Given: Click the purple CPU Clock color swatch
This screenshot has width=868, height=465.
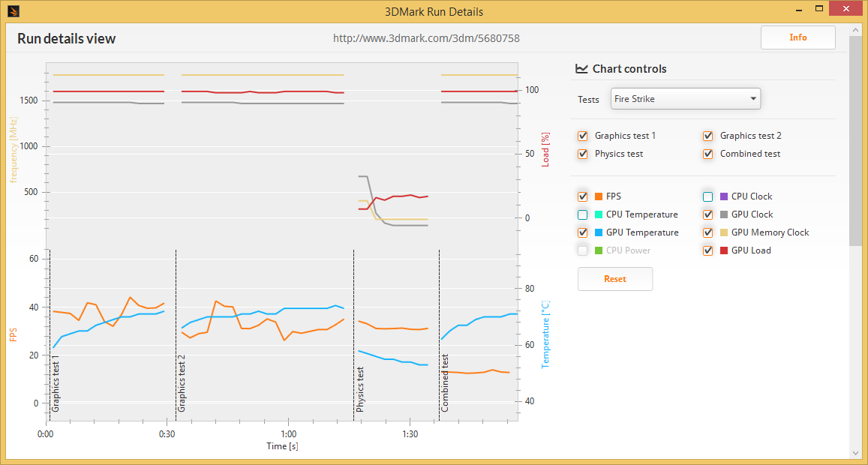Looking at the screenshot, I should (723, 196).
